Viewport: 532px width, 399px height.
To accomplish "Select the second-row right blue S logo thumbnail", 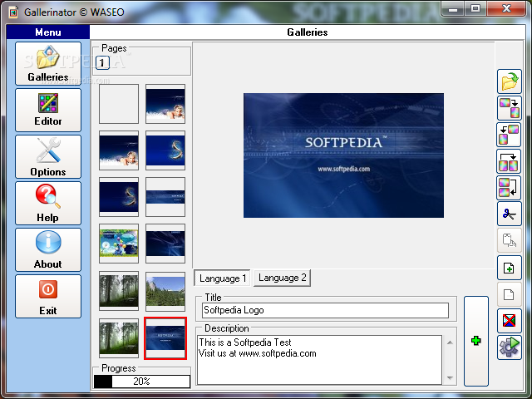I will [165, 150].
